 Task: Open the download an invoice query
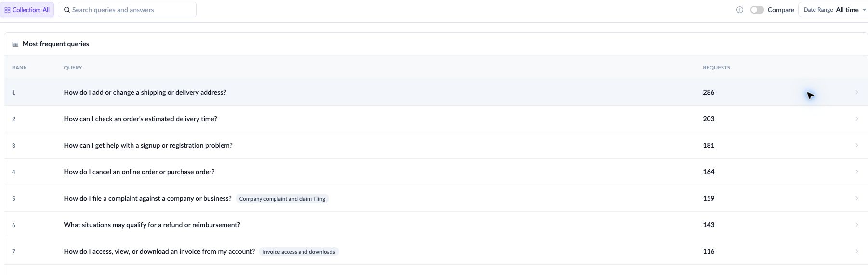point(159,251)
